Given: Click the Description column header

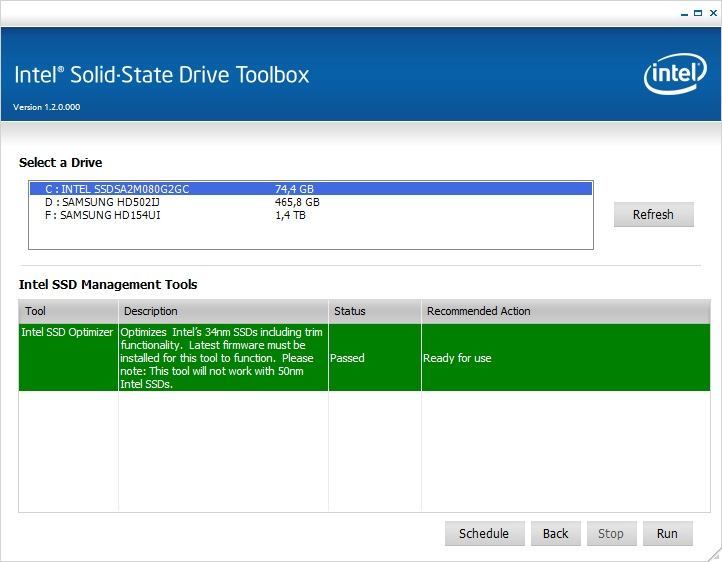Looking at the screenshot, I should click(x=223, y=311).
